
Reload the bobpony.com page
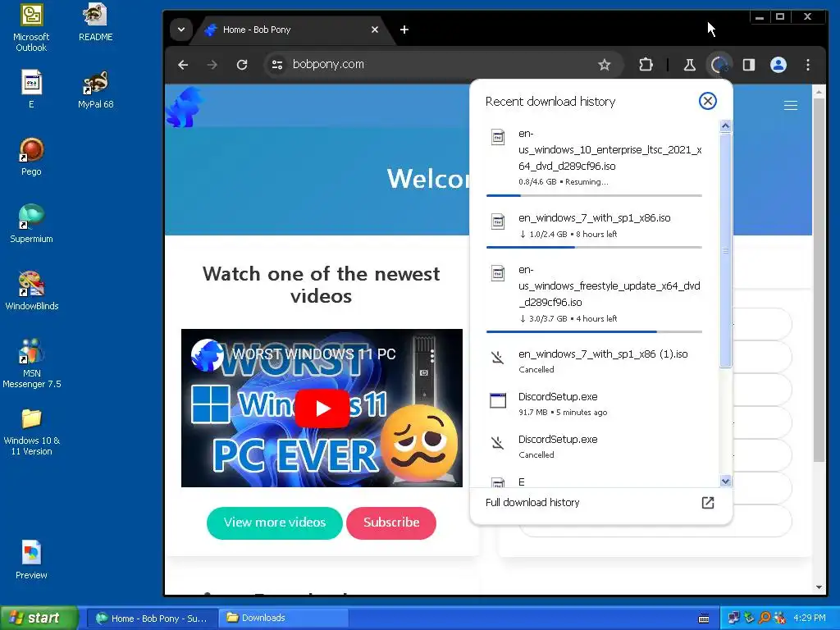point(242,65)
